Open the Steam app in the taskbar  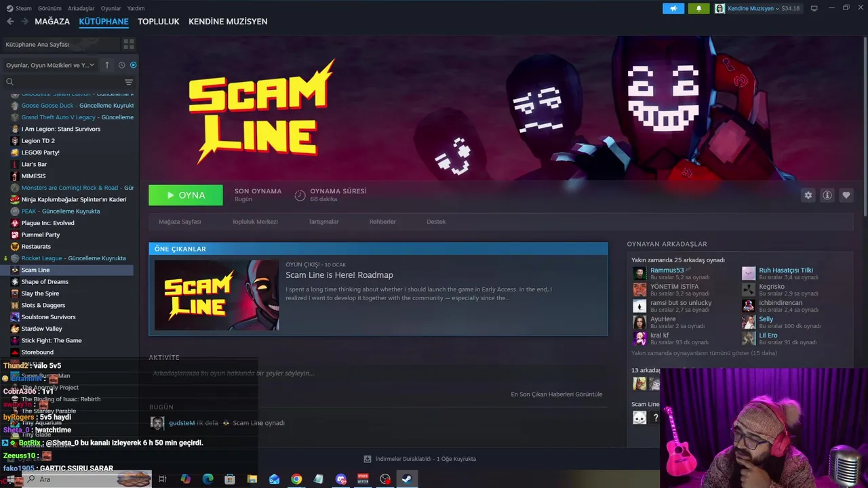[407, 479]
